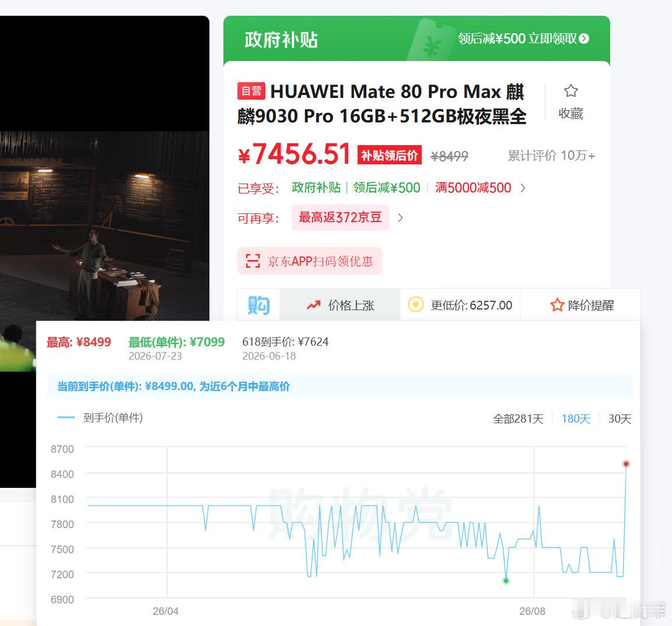Click the 6900 y-axis label

[x=62, y=599]
